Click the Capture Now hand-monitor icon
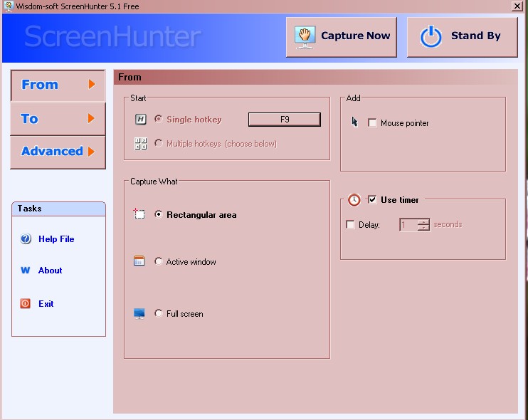 [305, 38]
